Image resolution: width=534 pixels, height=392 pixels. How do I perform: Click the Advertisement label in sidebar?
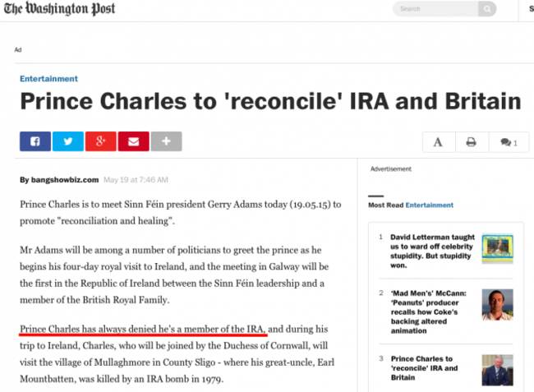[390, 169]
